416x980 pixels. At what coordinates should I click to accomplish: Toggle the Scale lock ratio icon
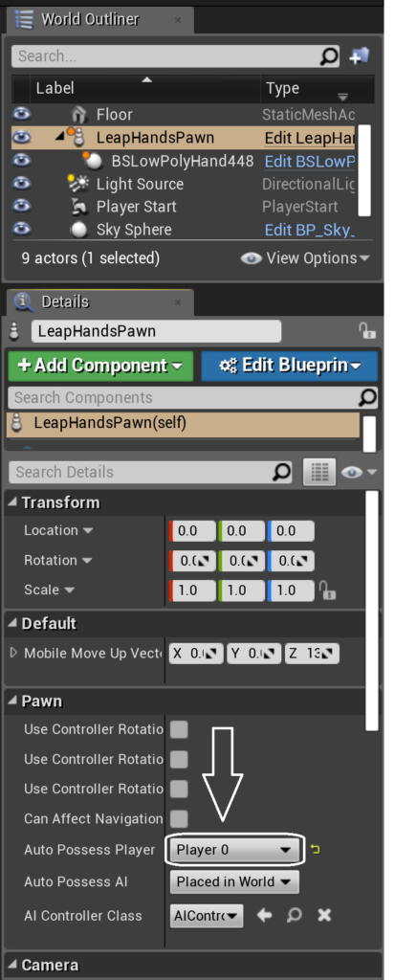(325, 590)
